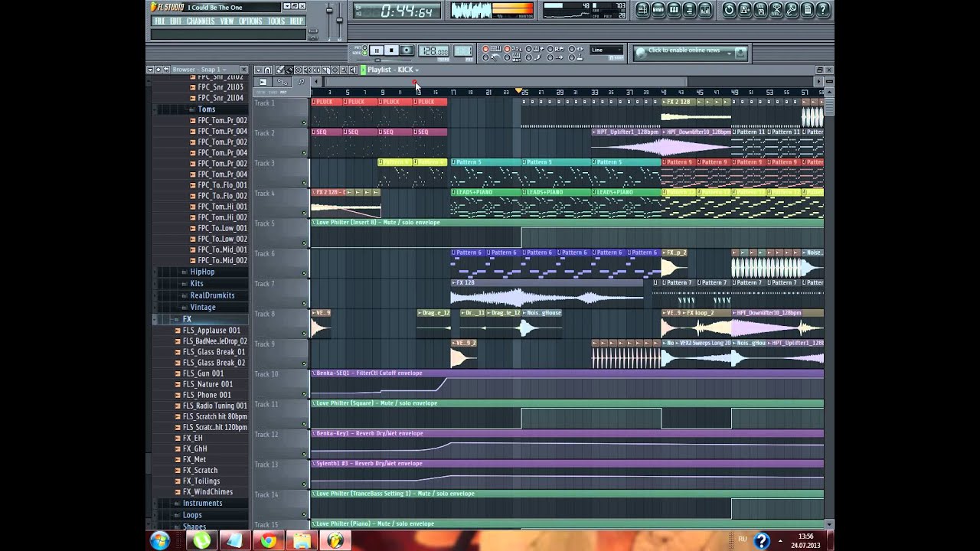The width and height of the screenshot is (980, 551).
Task: Open the piano roll window button
Action: (674, 10)
